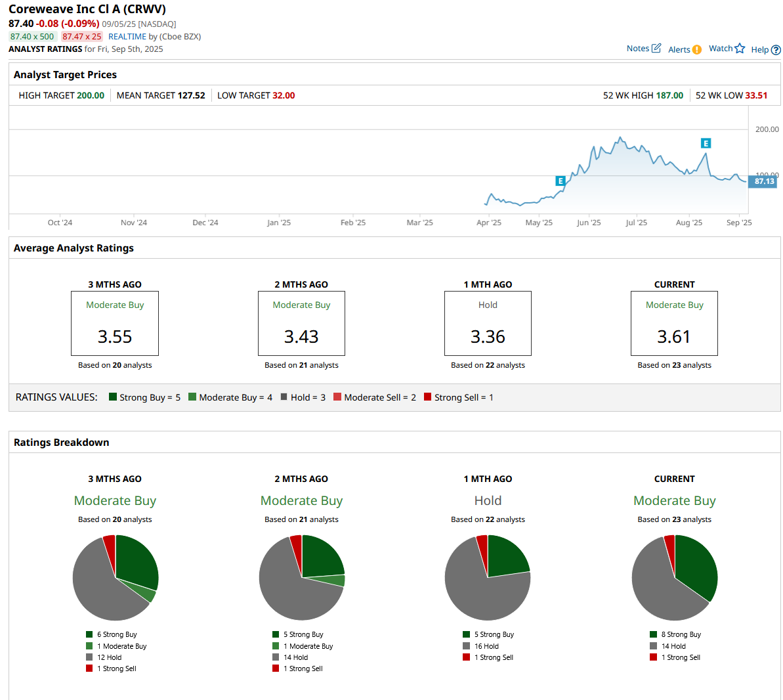Viewport: 783px width, 700px height.
Task: Click the Moderate Buy = 4 light green swatch
Action: [x=192, y=397]
